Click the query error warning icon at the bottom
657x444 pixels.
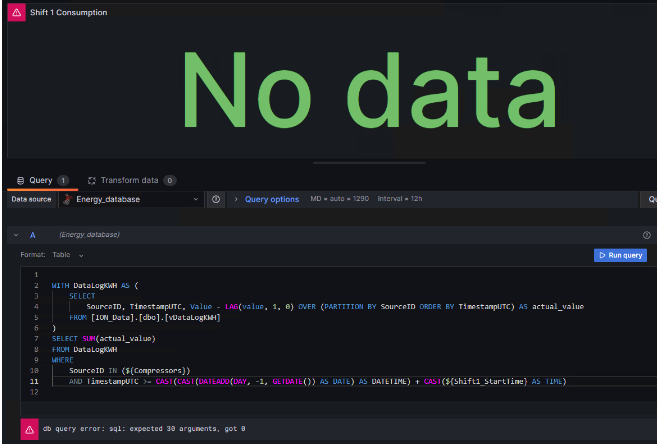click(x=29, y=429)
